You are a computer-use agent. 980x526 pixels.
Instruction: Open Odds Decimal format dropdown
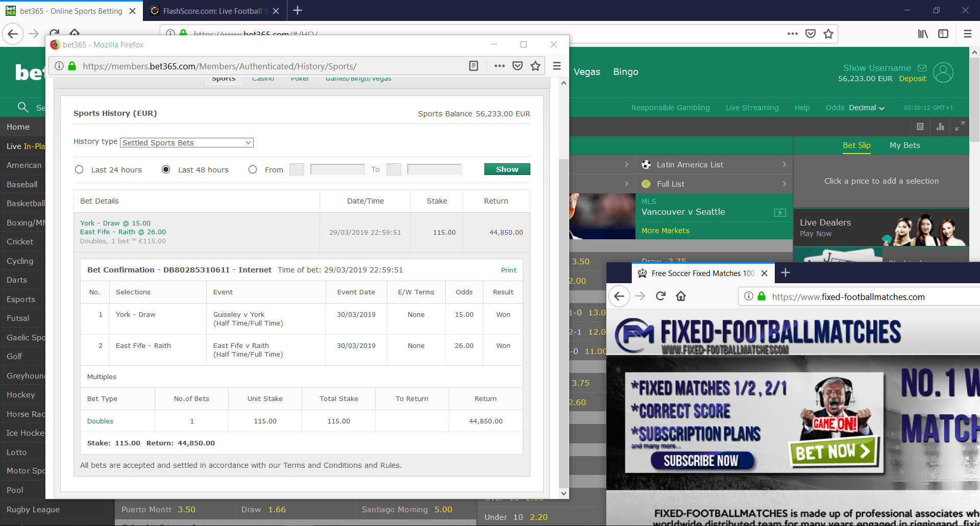coord(866,108)
